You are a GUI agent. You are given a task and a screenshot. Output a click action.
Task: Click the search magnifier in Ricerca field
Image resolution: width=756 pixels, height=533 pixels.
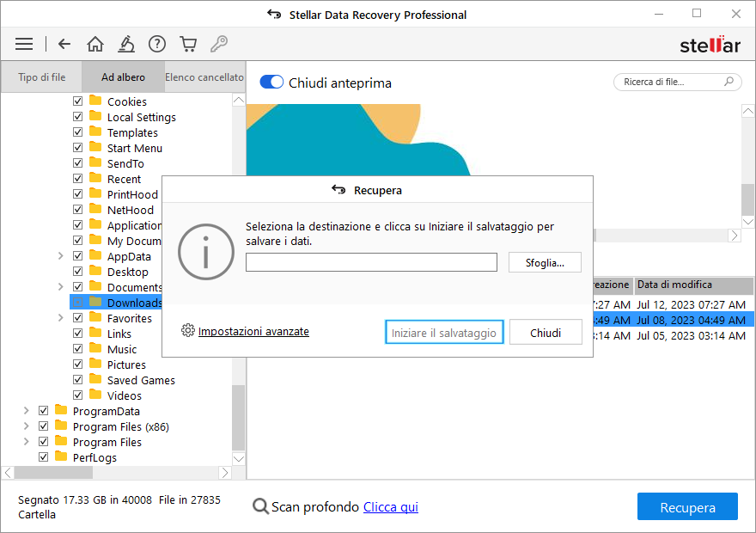pyautogui.click(x=729, y=82)
